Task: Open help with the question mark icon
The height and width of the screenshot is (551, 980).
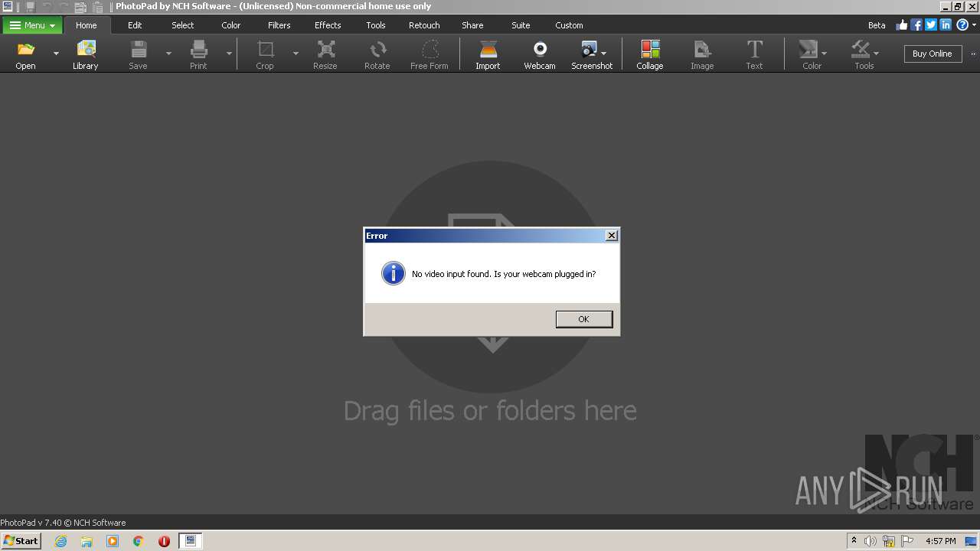Action: (x=962, y=25)
